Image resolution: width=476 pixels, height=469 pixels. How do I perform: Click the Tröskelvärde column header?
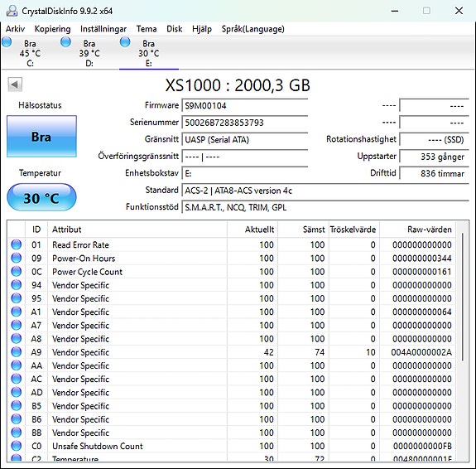click(353, 230)
